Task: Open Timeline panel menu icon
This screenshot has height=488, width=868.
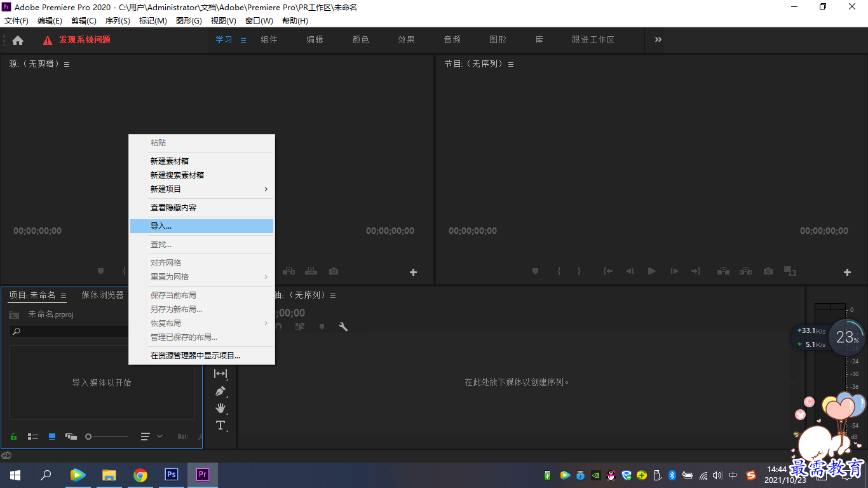Action: [333, 295]
